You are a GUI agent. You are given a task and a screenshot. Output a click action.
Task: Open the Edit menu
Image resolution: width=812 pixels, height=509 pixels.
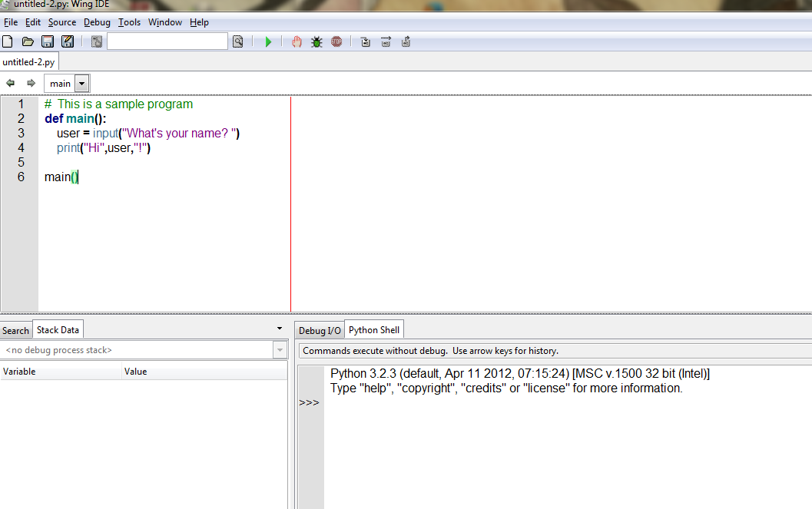[33, 22]
